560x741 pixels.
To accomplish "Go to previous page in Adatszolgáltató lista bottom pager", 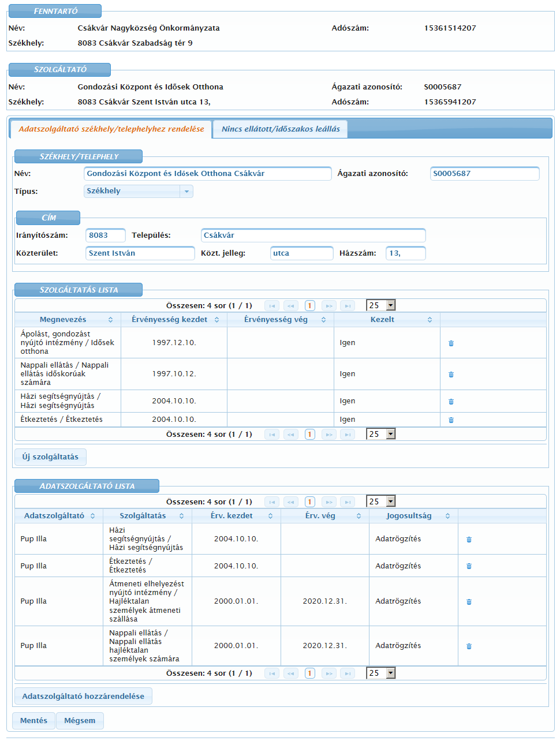I will [291, 673].
